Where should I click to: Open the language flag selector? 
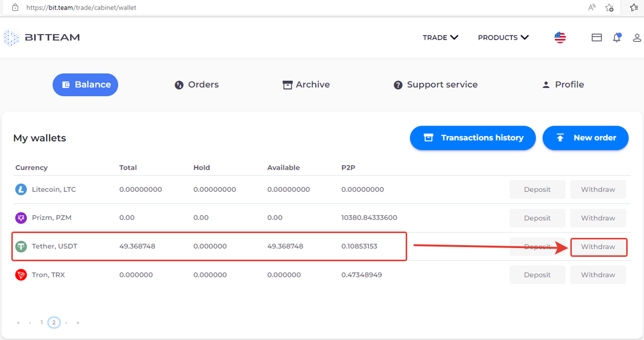[560, 38]
